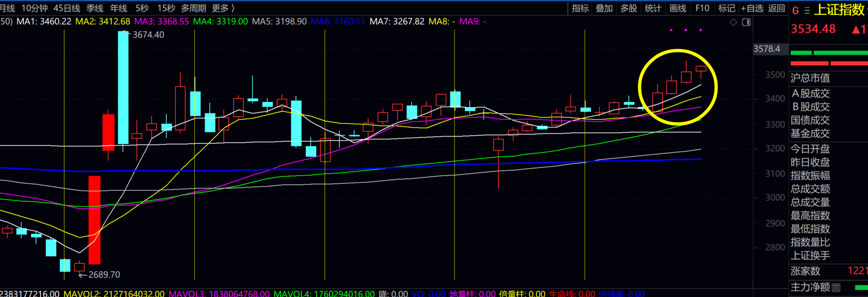This screenshot has height=297, width=868.
Task: Open the 叠加 overlay menu
Action: 604,8
